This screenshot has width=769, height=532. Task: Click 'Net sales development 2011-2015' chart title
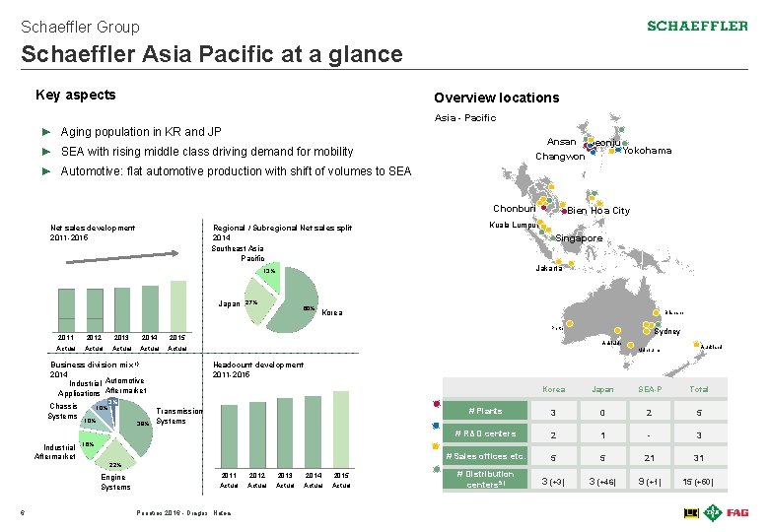click(93, 233)
